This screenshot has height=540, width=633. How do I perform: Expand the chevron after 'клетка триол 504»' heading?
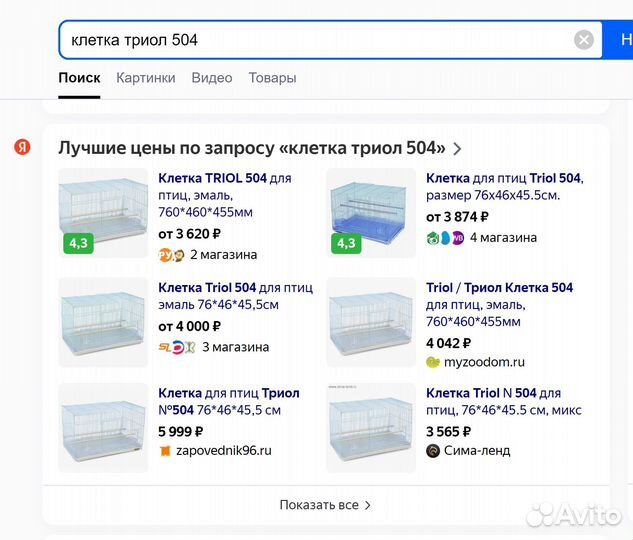point(457,149)
